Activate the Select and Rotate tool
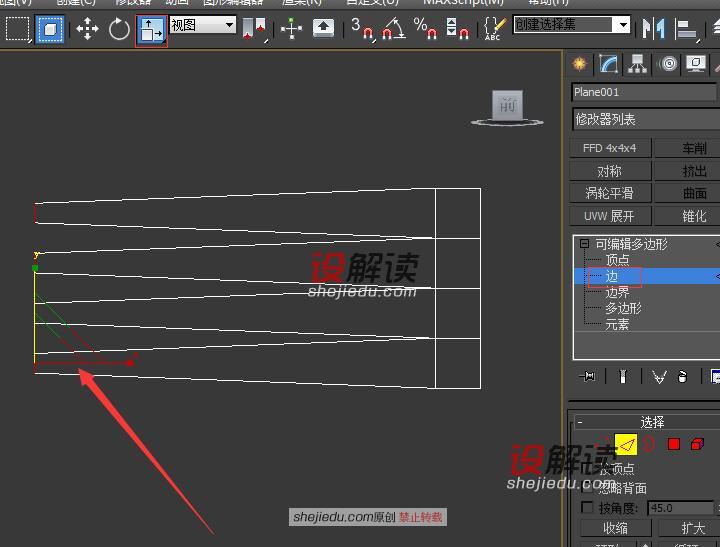This screenshot has height=547, width=720. pyautogui.click(x=119, y=29)
